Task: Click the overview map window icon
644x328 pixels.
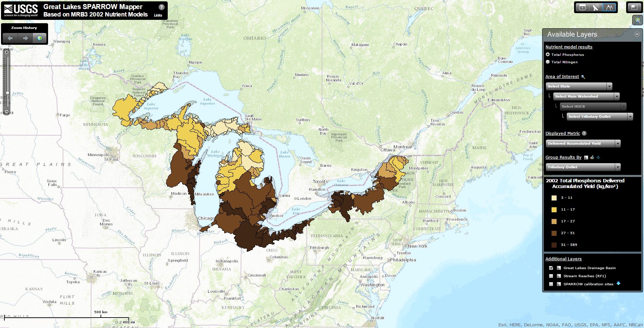Action: 634,7
